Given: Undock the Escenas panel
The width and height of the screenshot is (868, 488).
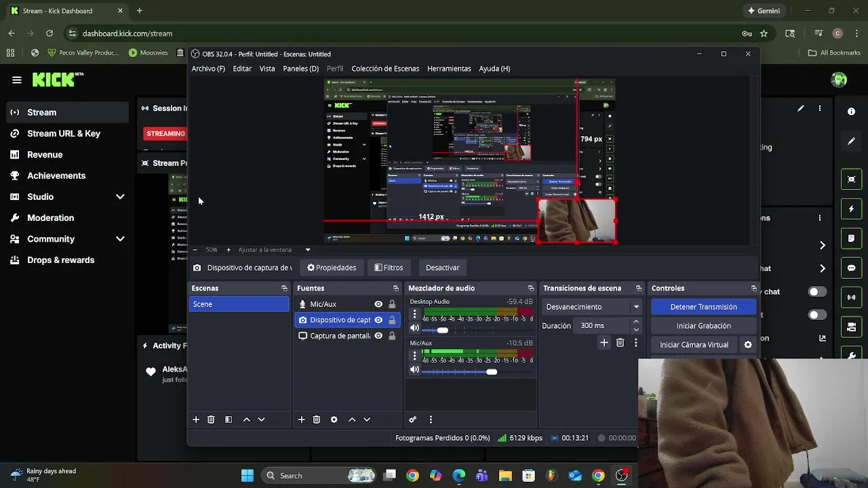Looking at the screenshot, I should coord(284,288).
